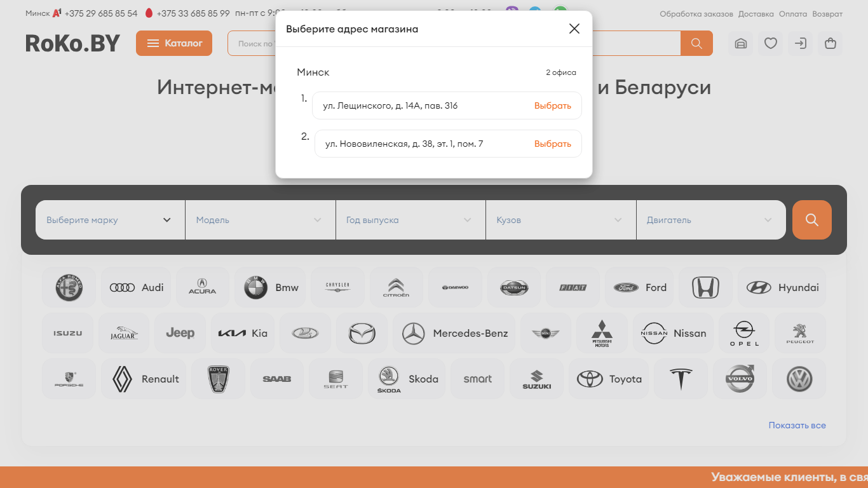Pick the Kia brand tile

[x=243, y=333]
